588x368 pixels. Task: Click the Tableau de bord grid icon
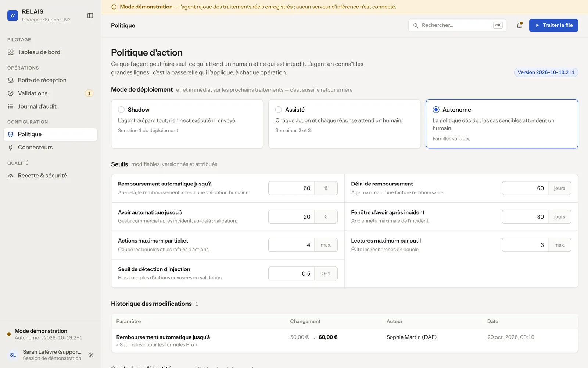11,52
